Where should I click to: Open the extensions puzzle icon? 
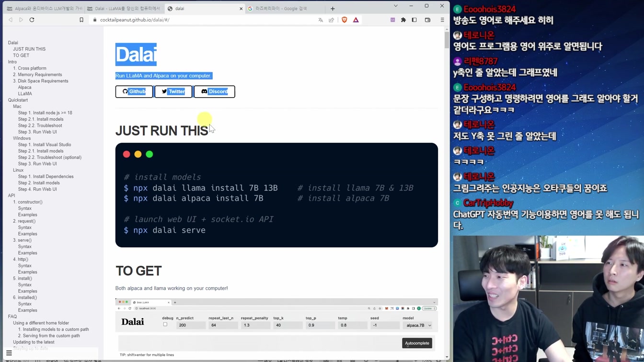click(x=403, y=20)
